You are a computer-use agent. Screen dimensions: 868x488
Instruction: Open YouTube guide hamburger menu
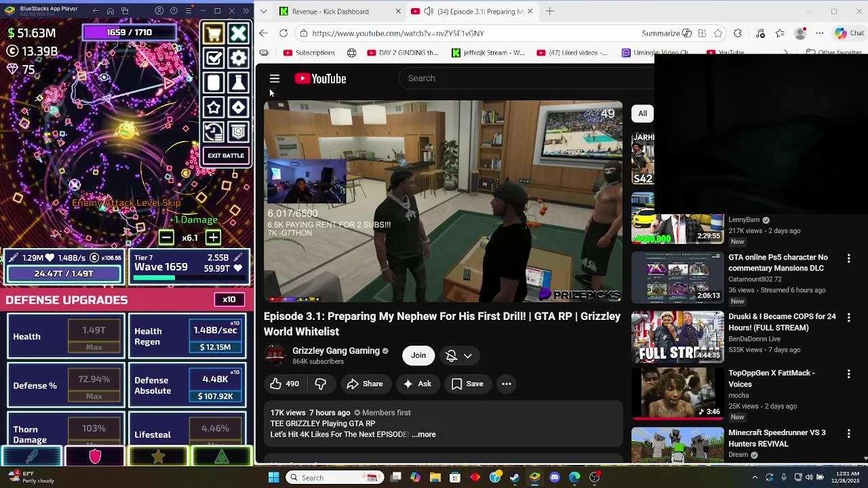(275, 79)
